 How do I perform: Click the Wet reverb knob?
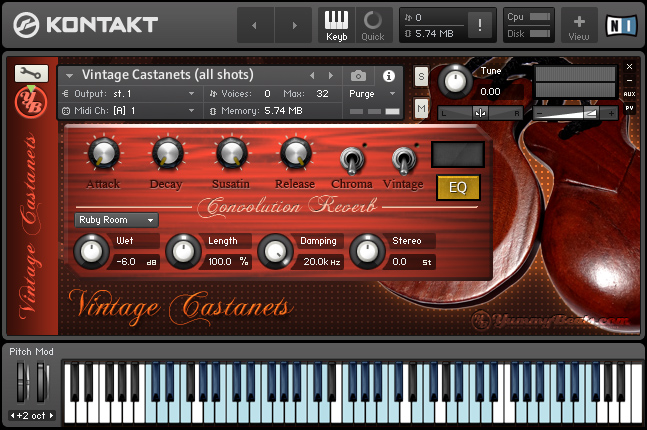tap(91, 251)
